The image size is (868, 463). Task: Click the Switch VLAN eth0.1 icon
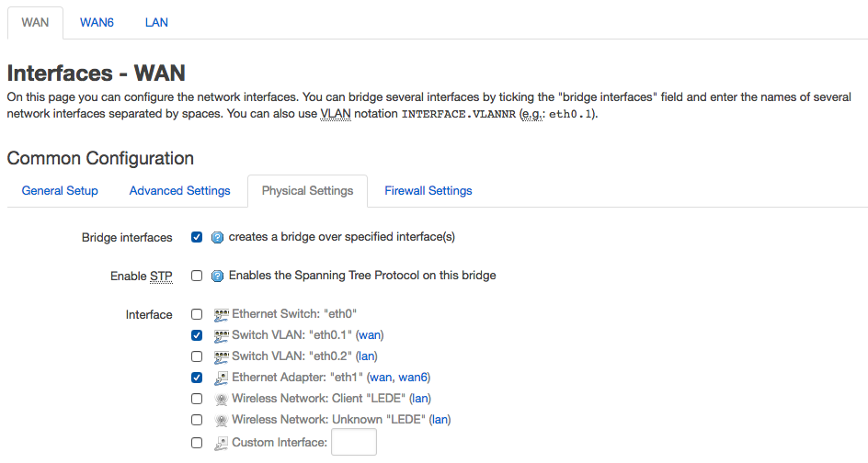[x=222, y=336]
